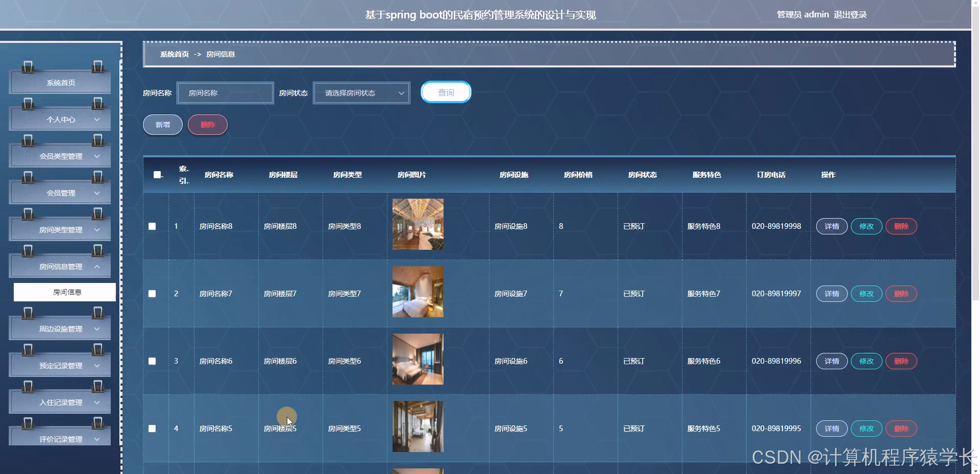Check the row for 房间名称6

pos(152,361)
